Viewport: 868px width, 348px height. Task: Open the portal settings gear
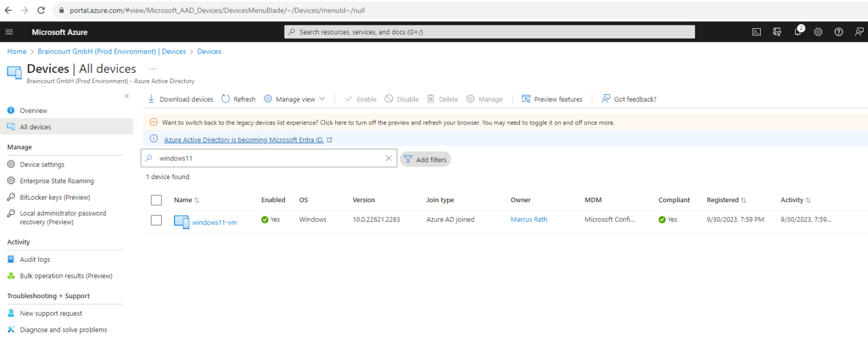point(818,32)
